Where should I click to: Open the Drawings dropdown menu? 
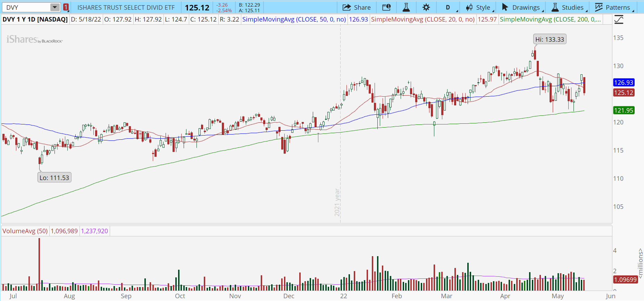pyautogui.click(x=522, y=7)
